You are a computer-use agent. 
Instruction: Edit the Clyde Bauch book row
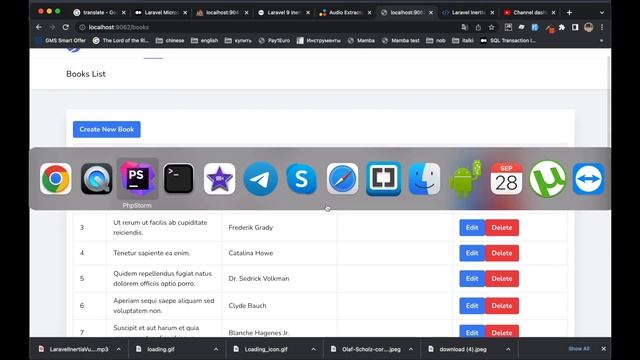[x=472, y=306]
